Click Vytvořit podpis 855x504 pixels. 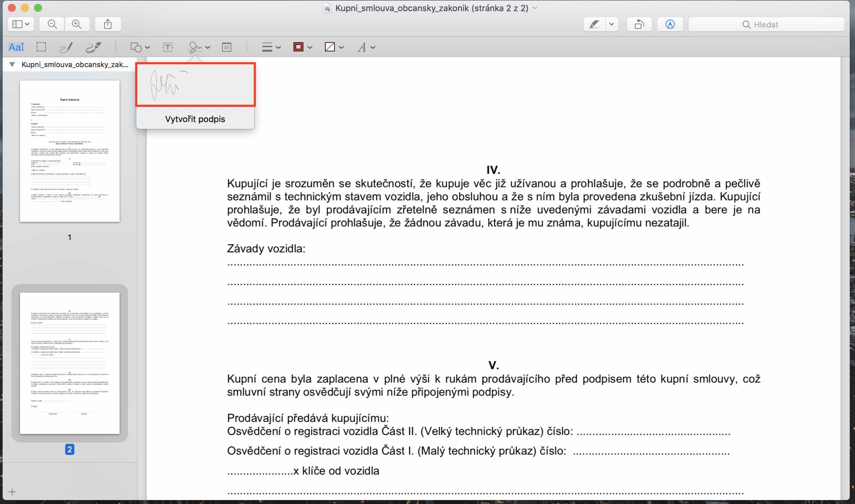(x=195, y=119)
